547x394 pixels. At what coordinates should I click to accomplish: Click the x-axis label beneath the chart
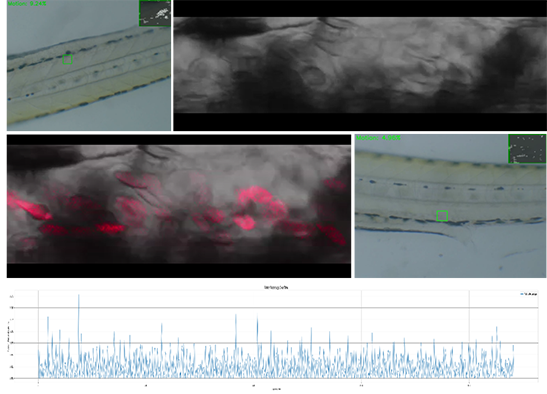[x=276, y=389]
